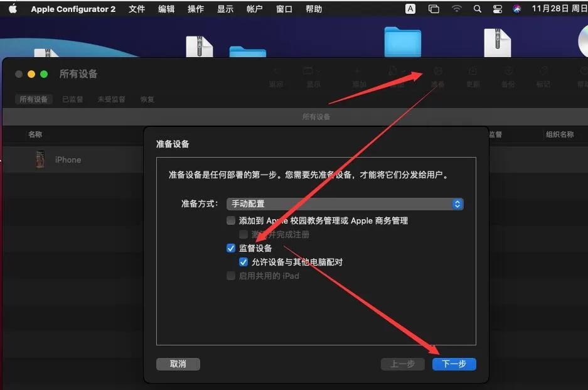Image resolution: width=588 pixels, height=390 pixels.
Task: Click the 更新 update icon
Action: [473, 70]
